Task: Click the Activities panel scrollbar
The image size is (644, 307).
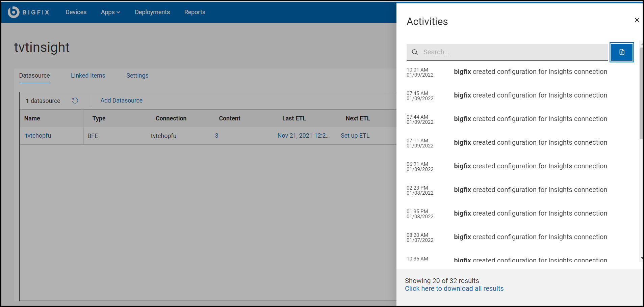Action: coord(641,94)
